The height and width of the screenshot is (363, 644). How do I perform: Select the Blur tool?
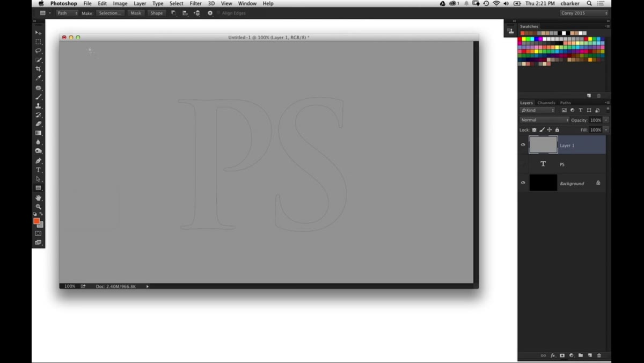[x=38, y=142]
